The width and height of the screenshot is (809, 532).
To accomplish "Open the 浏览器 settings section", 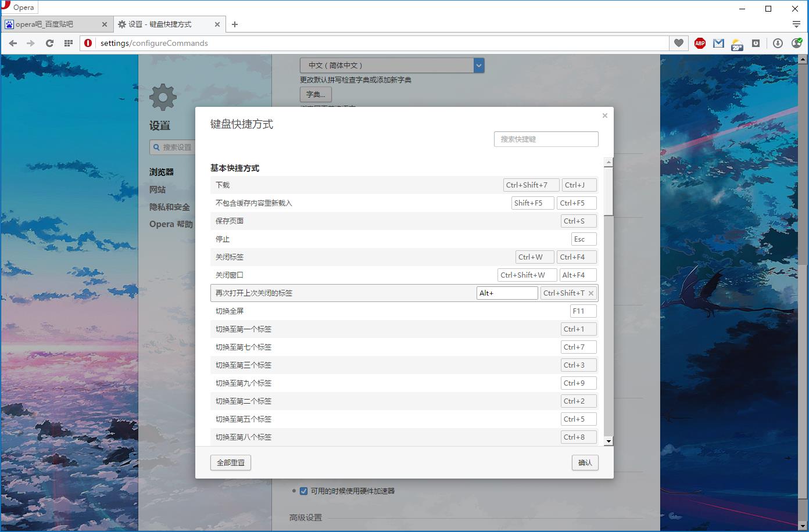I will (162, 172).
